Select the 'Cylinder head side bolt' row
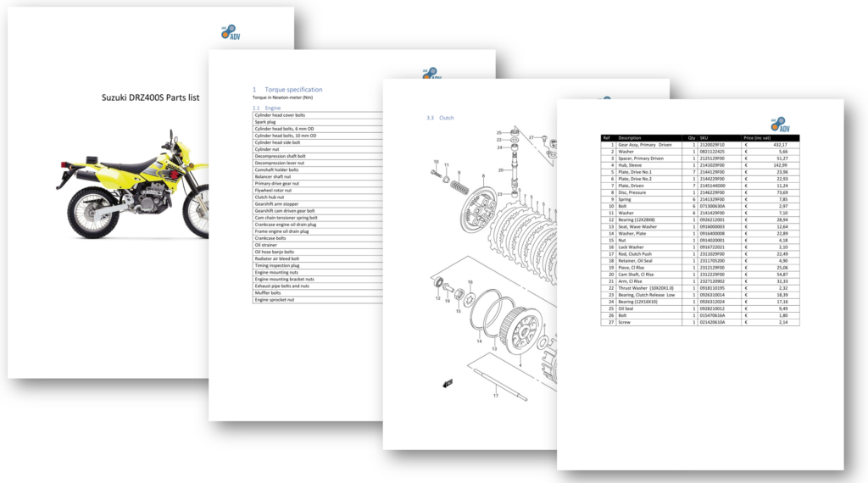Screen dimensions: 868x483 tap(318, 142)
